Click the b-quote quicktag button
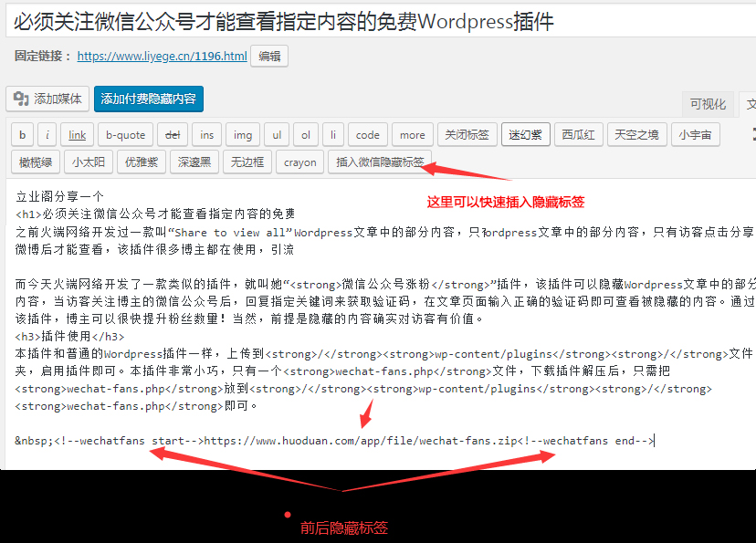This screenshot has height=543, width=756. (125, 135)
